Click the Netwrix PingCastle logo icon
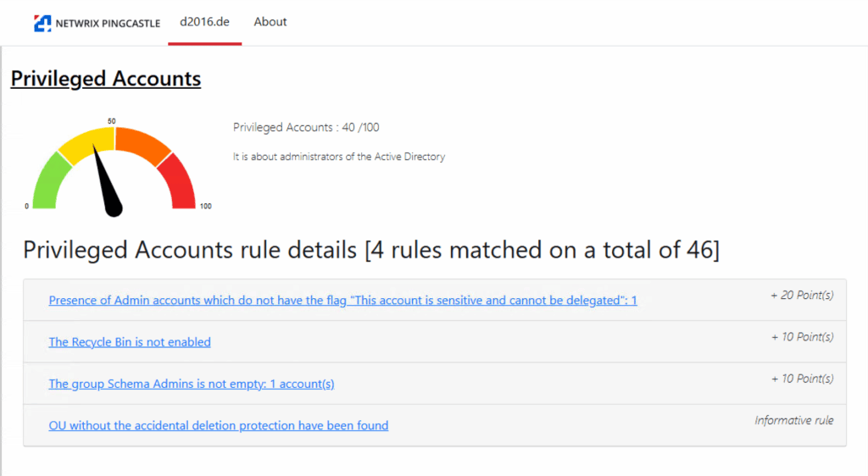Image resolution: width=868 pixels, height=476 pixels. pyautogui.click(x=42, y=23)
